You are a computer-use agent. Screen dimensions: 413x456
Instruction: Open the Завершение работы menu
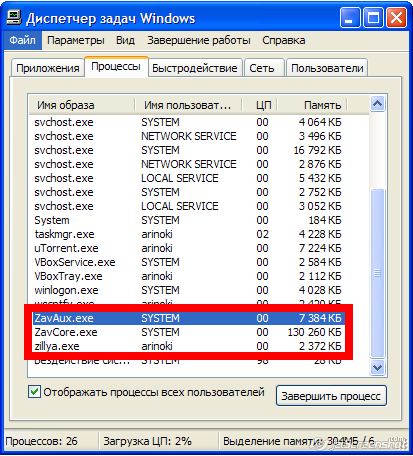[199, 40]
